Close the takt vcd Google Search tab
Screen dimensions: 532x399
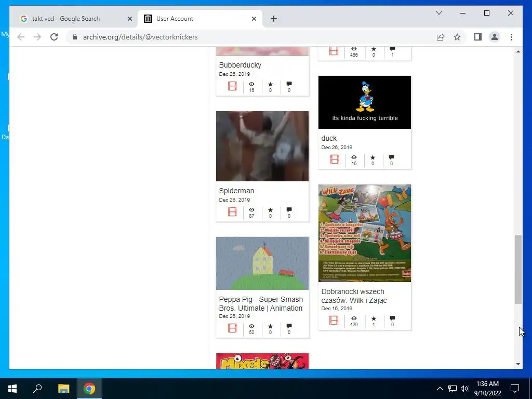tap(129, 19)
